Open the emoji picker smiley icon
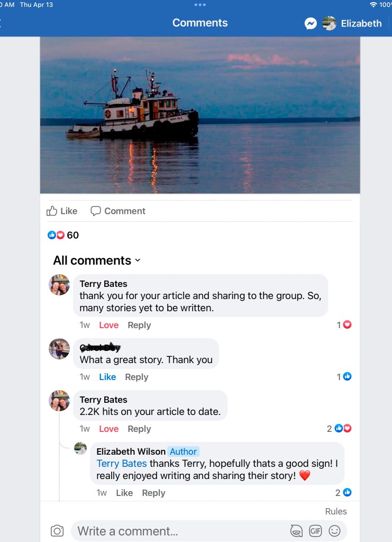Viewport: 392px width, 542px height. tap(334, 531)
